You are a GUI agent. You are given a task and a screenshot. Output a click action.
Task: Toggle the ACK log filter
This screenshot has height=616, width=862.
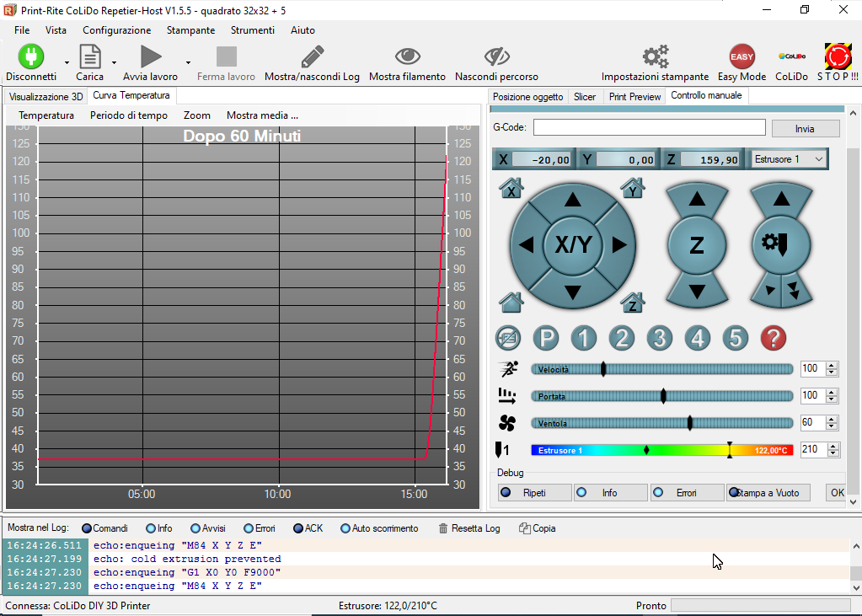[x=298, y=528]
